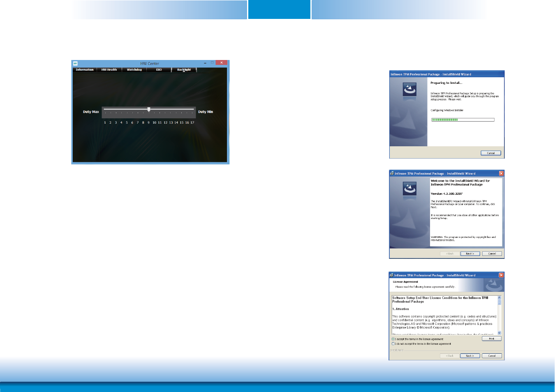
Task: Select the DIO tab
Action: click(x=159, y=70)
